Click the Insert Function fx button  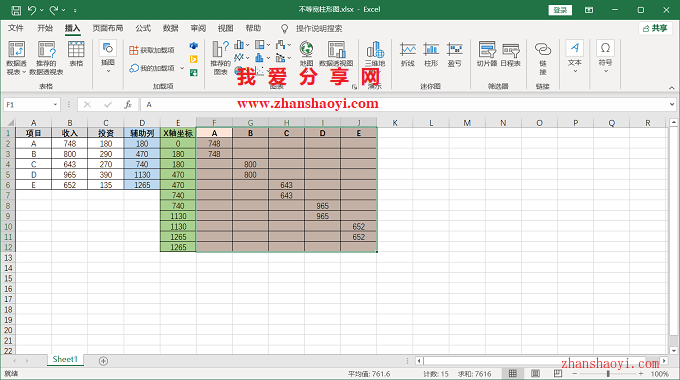(128, 105)
